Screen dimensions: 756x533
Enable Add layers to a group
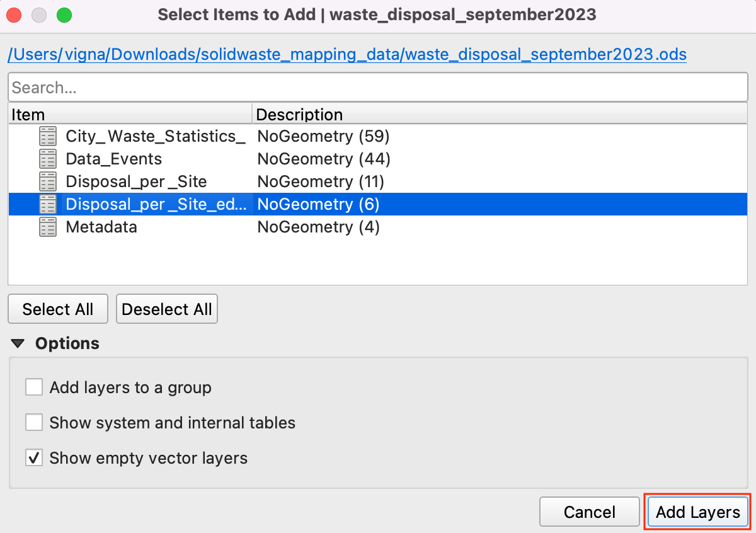[x=34, y=387]
